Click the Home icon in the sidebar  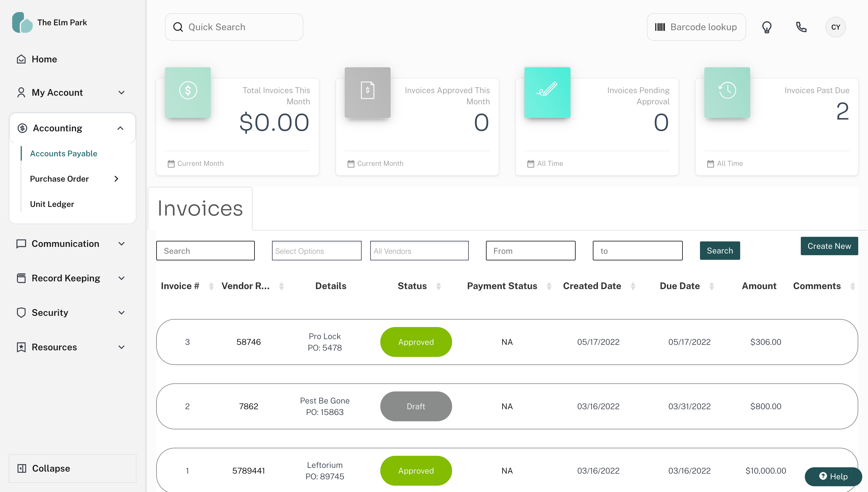[21, 59]
